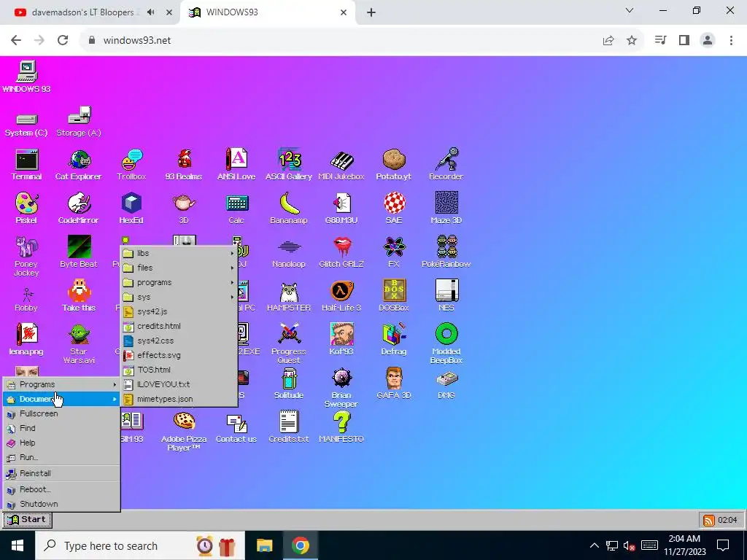The width and height of the screenshot is (747, 560).
Task: Choose Reboot... from the start menu
Action: coord(61,489)
